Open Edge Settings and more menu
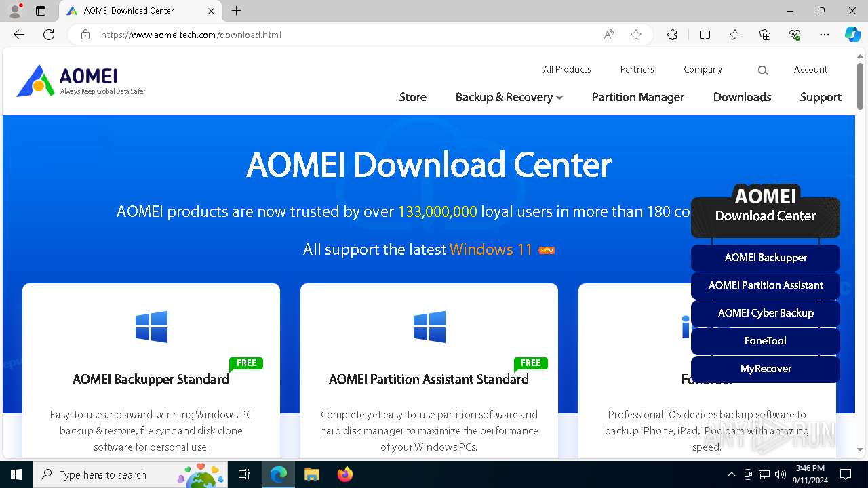 pyautogui.click(x=825, y=35)
